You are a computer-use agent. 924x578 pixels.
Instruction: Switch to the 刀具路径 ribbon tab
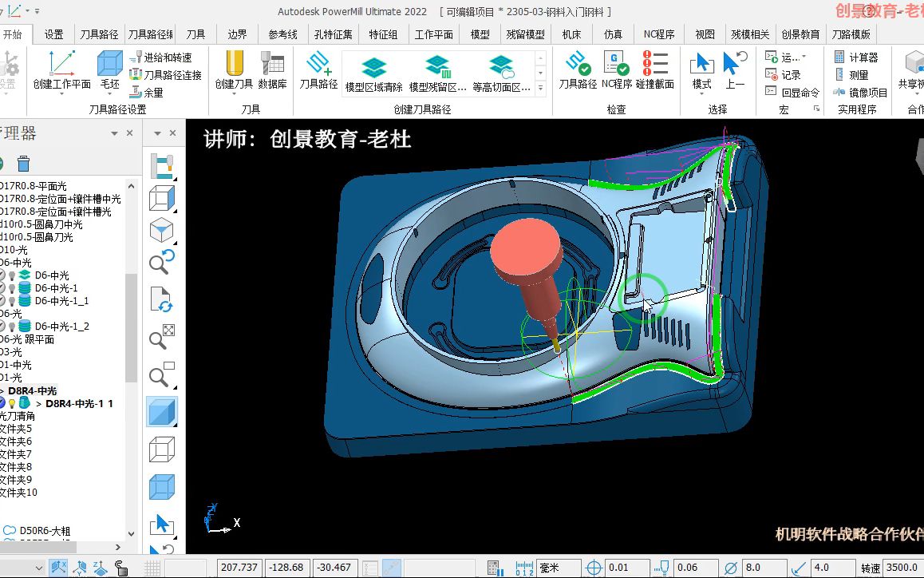(99, 35)
